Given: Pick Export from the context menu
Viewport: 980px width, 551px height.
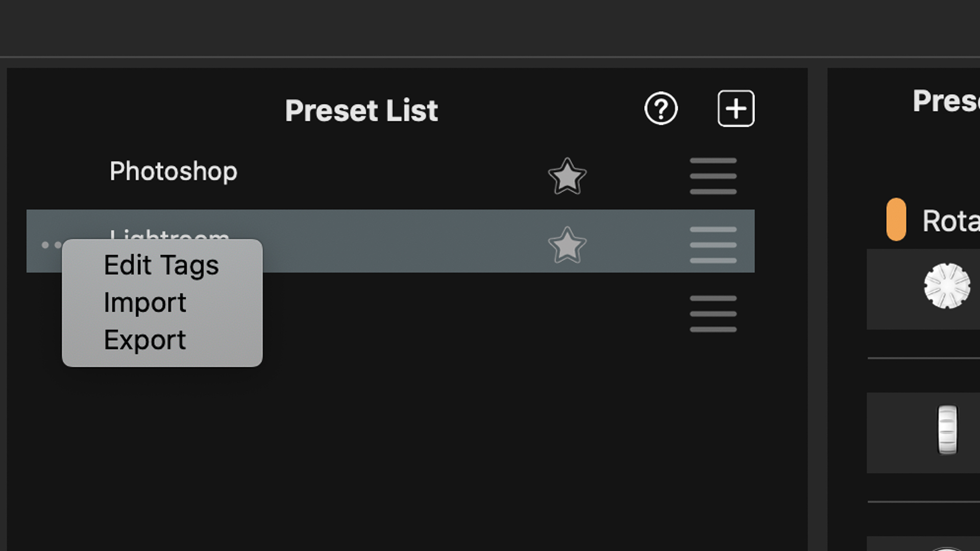Looking at the screenshot, I should 145,340.
